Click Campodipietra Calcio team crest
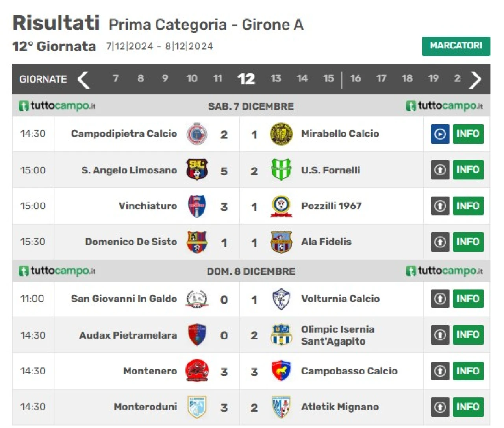 tap(197, 134)
